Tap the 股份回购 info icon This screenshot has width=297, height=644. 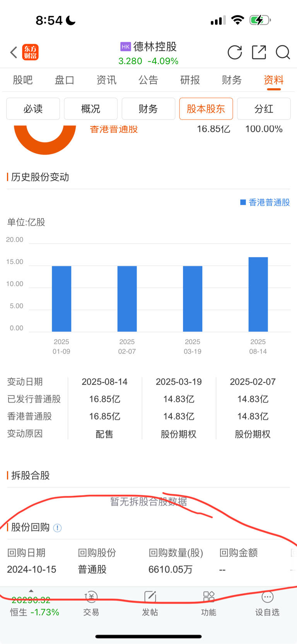[57, 528]
